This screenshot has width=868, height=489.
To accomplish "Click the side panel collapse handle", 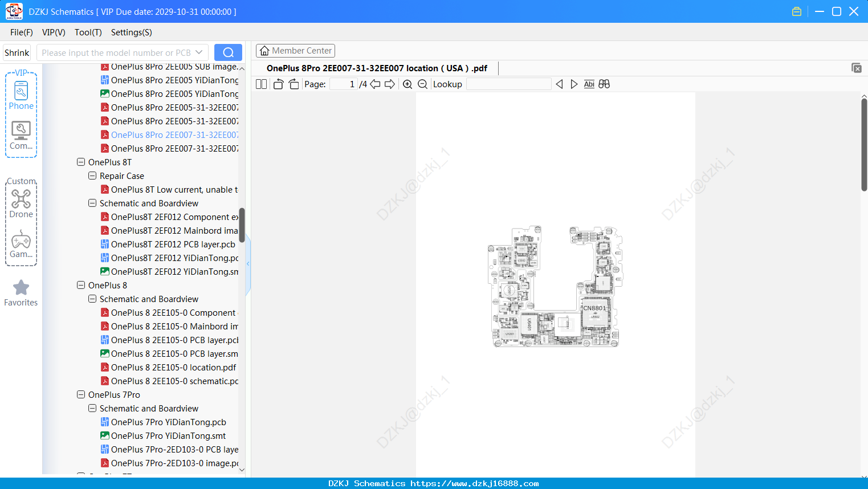I will [248, 264].
